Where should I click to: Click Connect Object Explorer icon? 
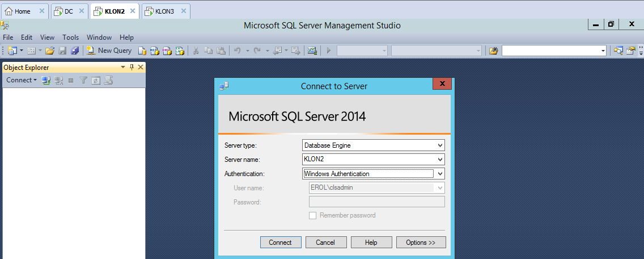click(46, 81)
